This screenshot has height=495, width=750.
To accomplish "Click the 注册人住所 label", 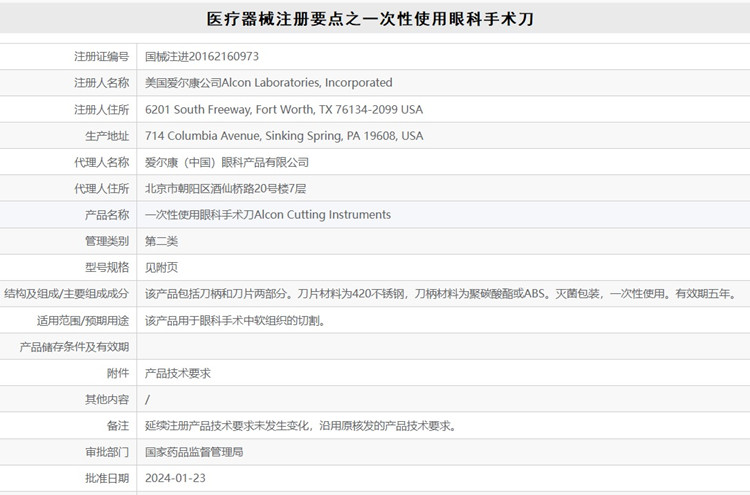I will pyautogui.click(x=101, y=110).
